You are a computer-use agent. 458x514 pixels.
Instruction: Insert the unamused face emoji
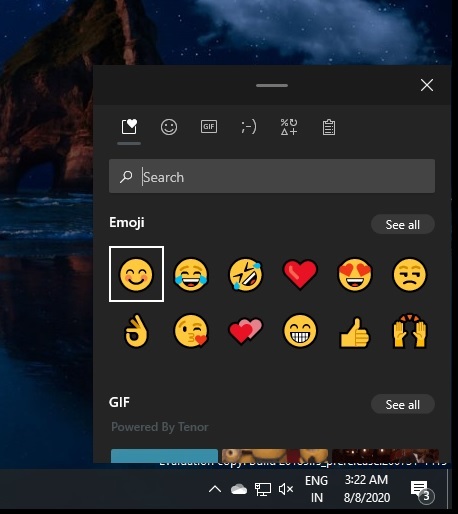pos(410,274)
